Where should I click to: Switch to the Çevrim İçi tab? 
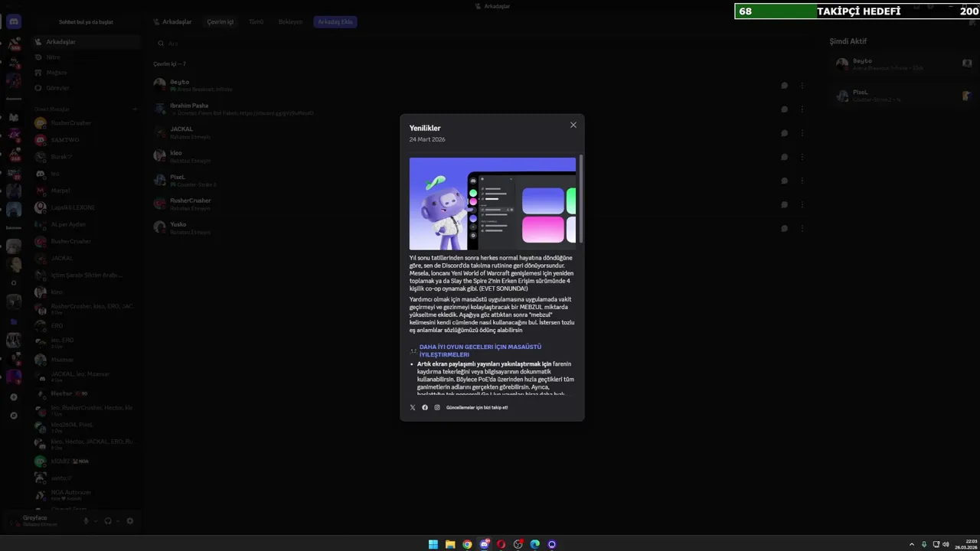(220, 22)
